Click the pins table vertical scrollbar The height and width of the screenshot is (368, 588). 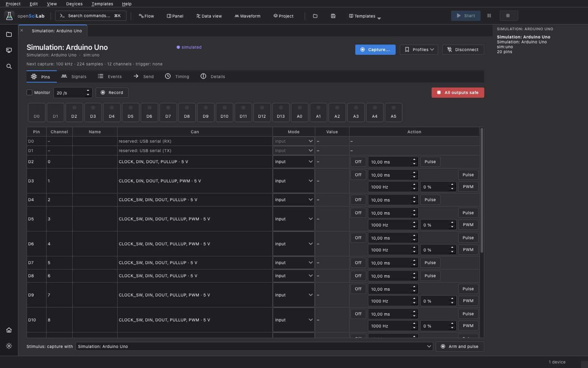482,191
